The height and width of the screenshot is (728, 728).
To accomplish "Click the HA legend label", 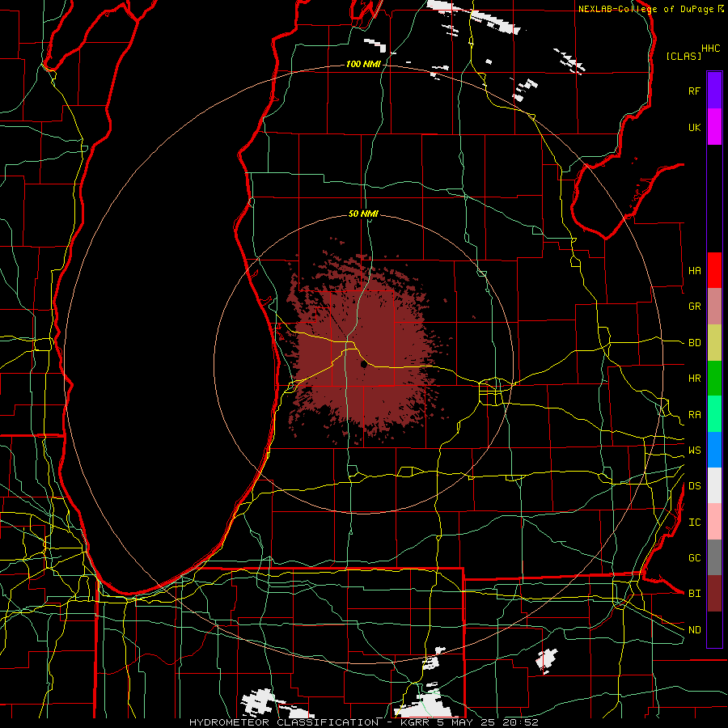I will pyautogui.click(x=694, y=270).
